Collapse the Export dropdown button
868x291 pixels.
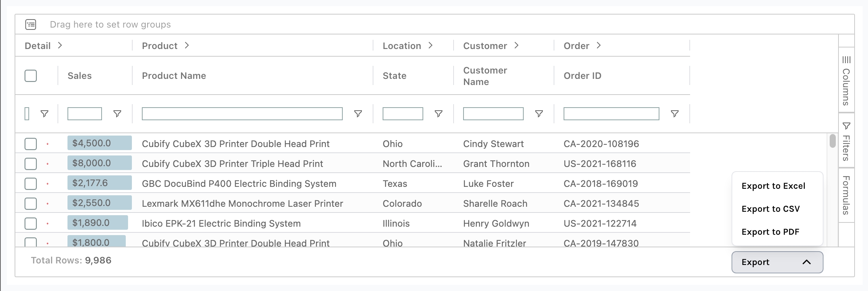tap(777, 262)
